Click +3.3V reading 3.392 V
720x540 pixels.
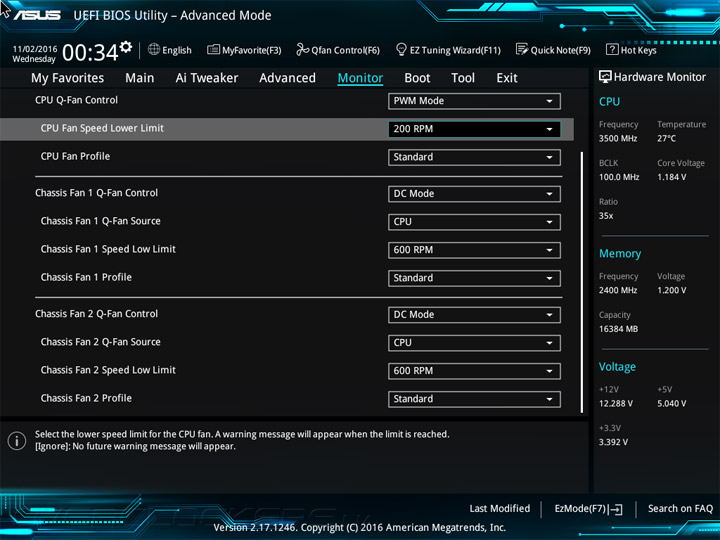613,442
